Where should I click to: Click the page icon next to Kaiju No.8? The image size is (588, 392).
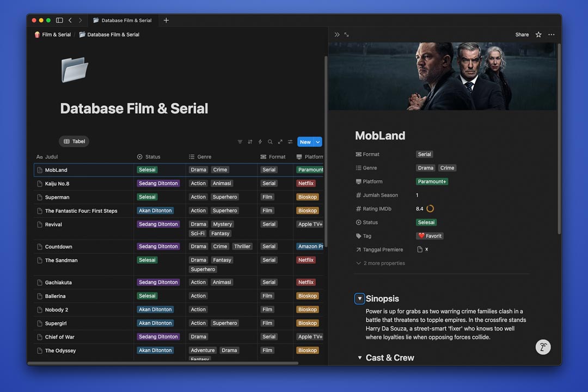point(40,183)
